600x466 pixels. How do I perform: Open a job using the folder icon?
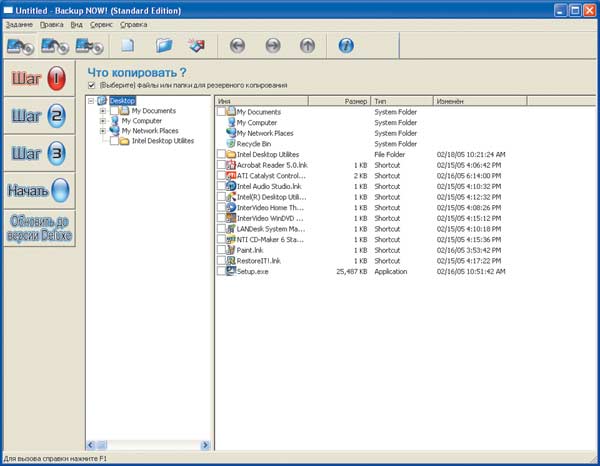click(164, 46)
